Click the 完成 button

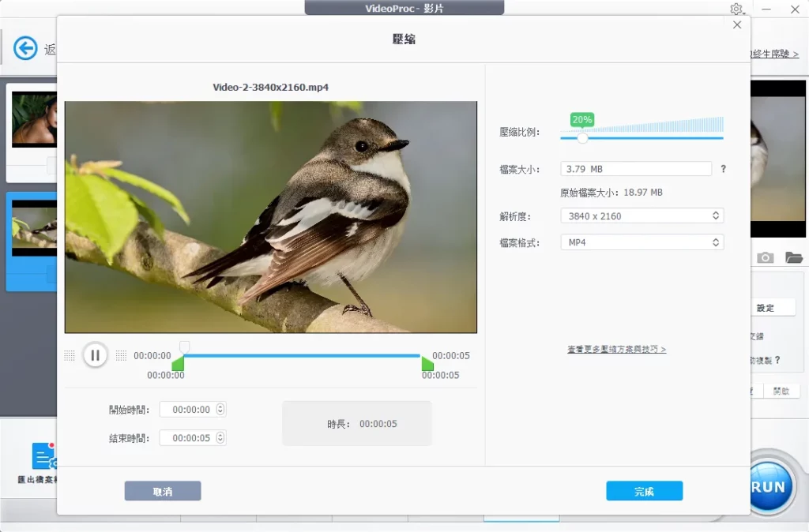(644, 491)
